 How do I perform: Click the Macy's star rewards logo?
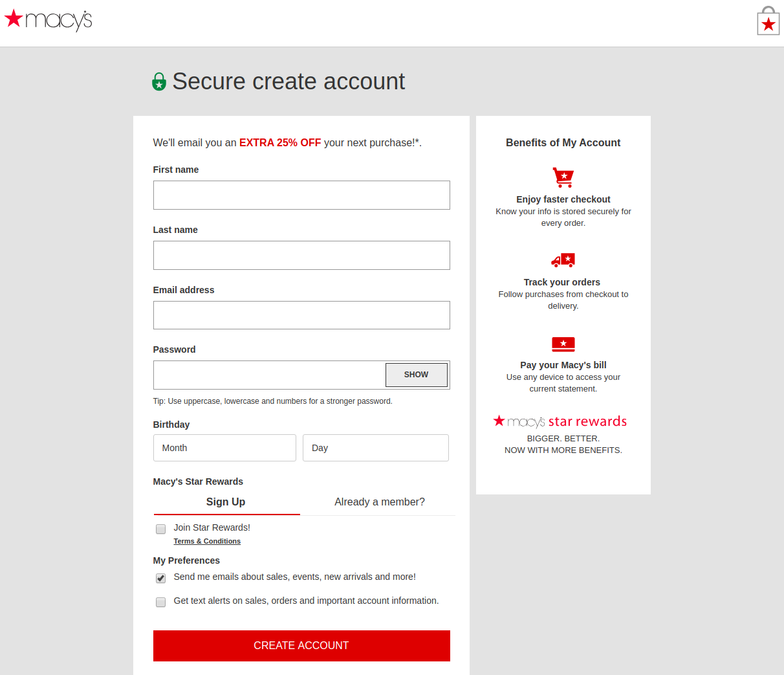pyautogui.click(x=560, y=422)
